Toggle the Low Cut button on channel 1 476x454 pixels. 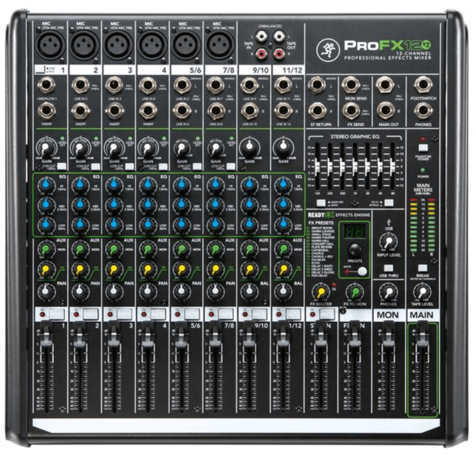61,166
